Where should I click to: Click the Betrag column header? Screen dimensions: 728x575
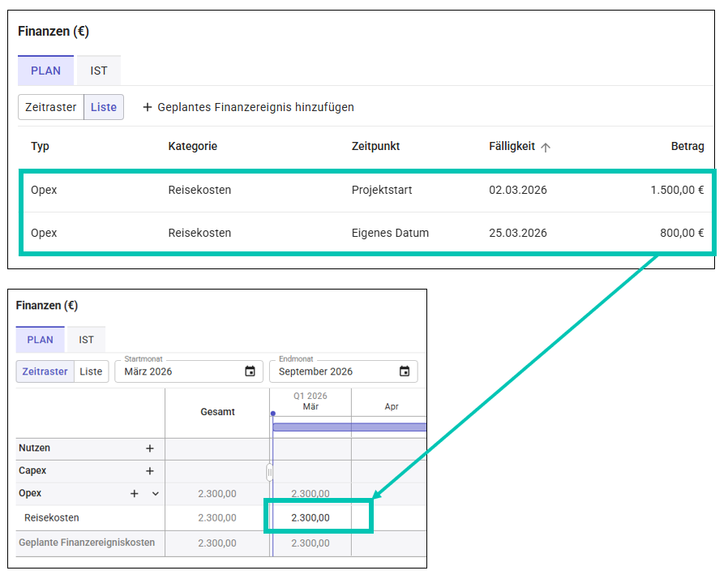pyautogui.click(x=687, y=147)
